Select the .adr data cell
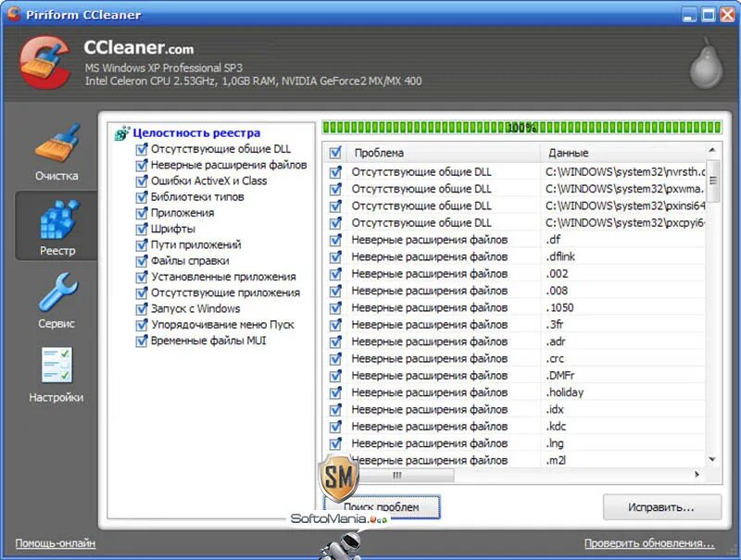Image resolution: width=741 pixels, height=560 pixels. 622,342
